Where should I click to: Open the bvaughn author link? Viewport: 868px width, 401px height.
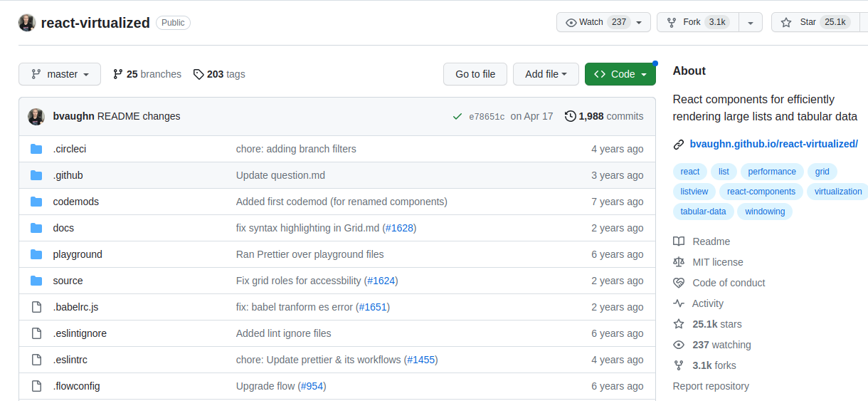pyautogui.click(x=74, y=116)
